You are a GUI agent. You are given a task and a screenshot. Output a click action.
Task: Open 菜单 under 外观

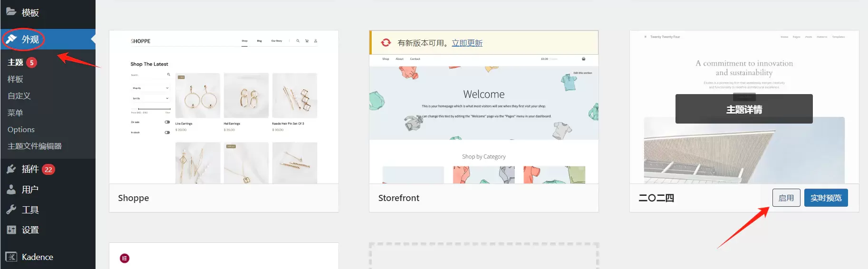pos(15,113)
